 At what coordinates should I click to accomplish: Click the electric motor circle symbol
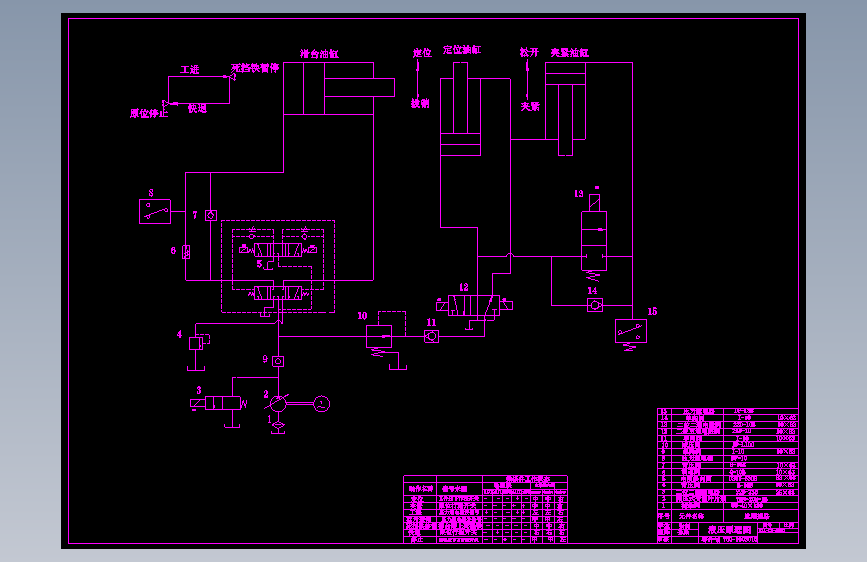[322, 404]
